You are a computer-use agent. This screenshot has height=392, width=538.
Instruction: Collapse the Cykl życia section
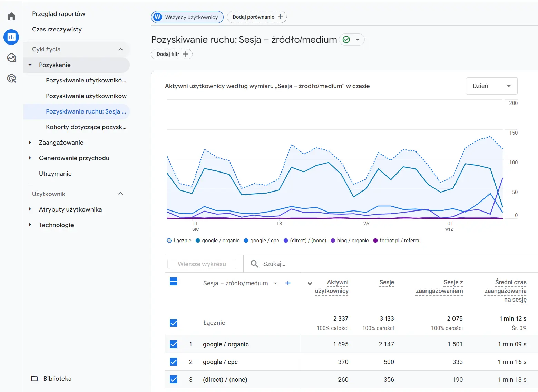coord(120,49)
